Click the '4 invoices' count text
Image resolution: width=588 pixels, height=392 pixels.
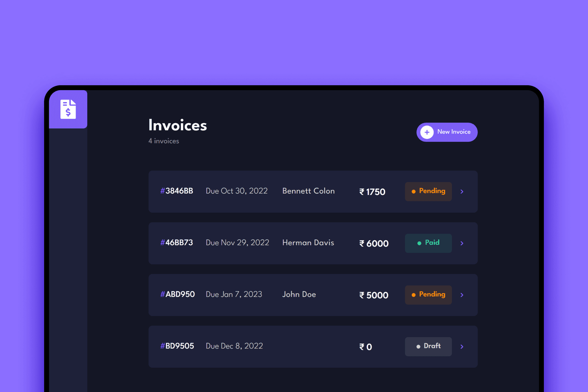click(164, 141)
